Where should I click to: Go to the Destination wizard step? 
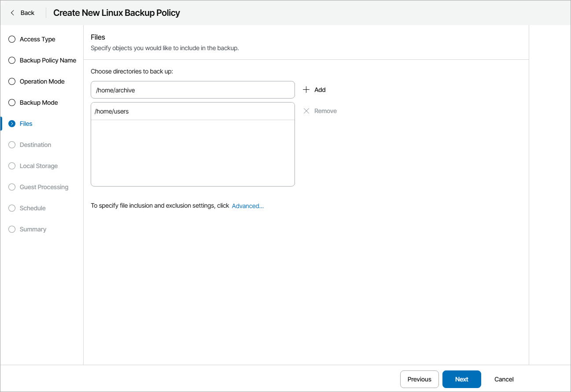[x=35, y=145]
